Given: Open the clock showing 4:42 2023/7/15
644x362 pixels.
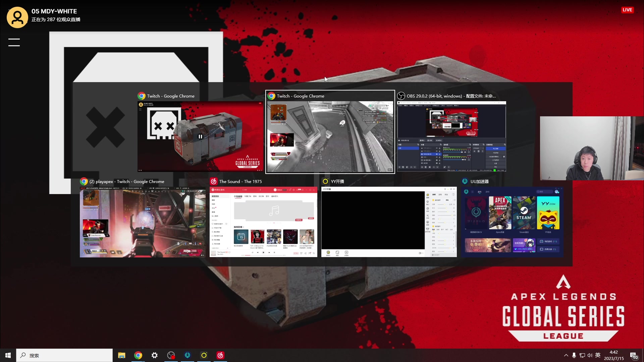Looking at the screenshot, I should point(614,355).
